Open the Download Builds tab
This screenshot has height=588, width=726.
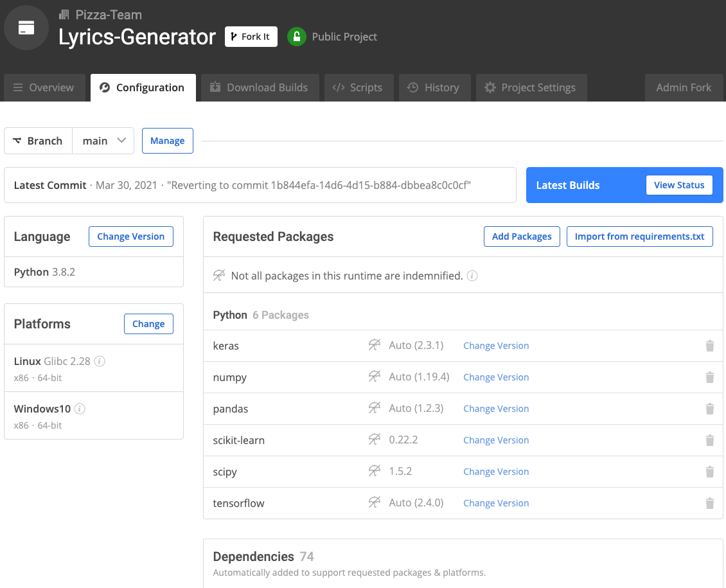pos(259,87)
